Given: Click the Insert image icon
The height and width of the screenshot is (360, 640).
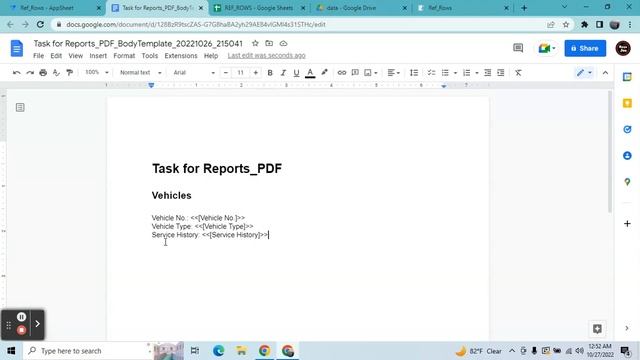Looking at the screenshot, I should pyautogui.click(x=368, y=73).
